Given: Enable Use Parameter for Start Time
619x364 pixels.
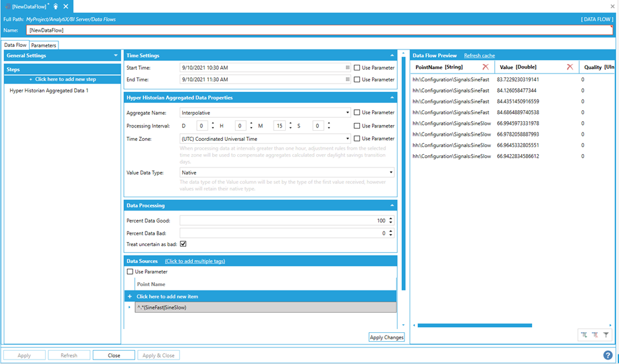Looking at the screenshot, I should (x=357, y=67).
